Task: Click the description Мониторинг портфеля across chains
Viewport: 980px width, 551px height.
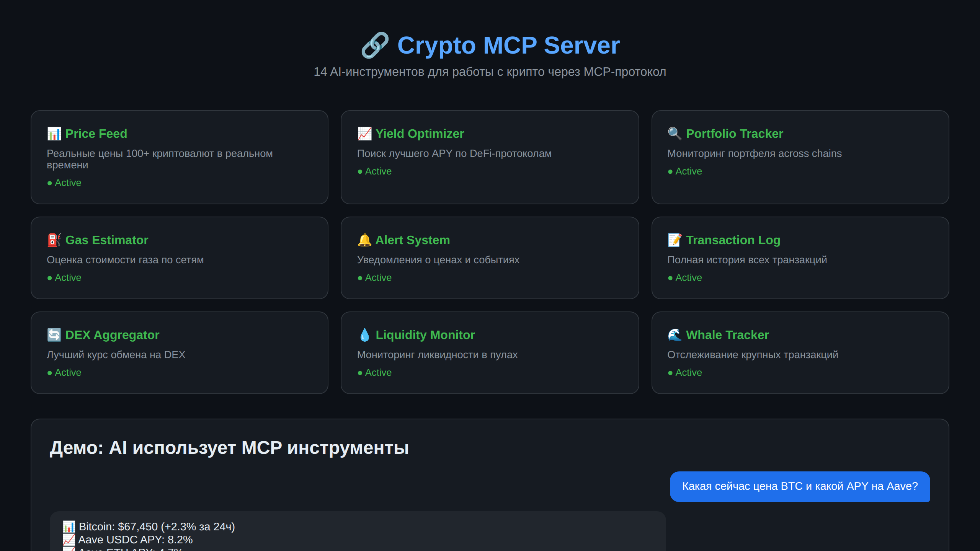Action: click(x=754, y=153)
